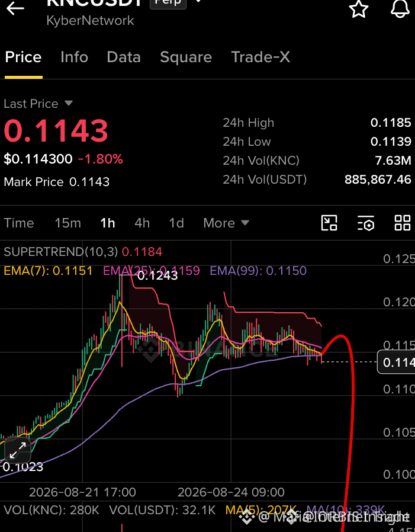Tap the 0.1023 low price marker
This screenshot has width=415, height=532.
23,467
